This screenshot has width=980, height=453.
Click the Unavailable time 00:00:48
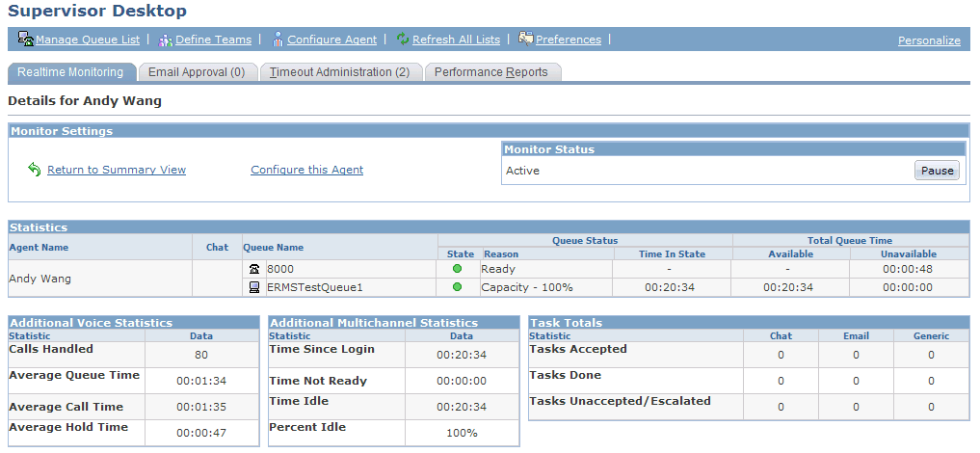(909, 269)
